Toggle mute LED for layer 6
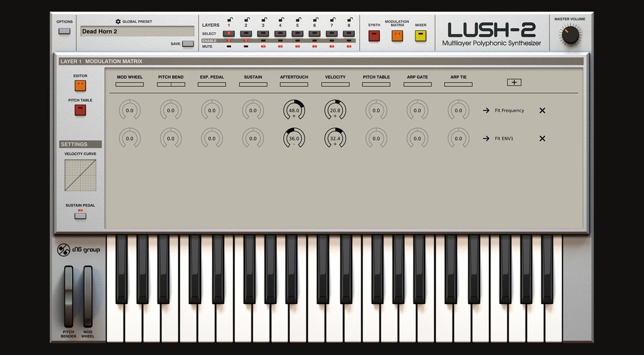This screenshot has width=644, height=355. pos(314,46)
